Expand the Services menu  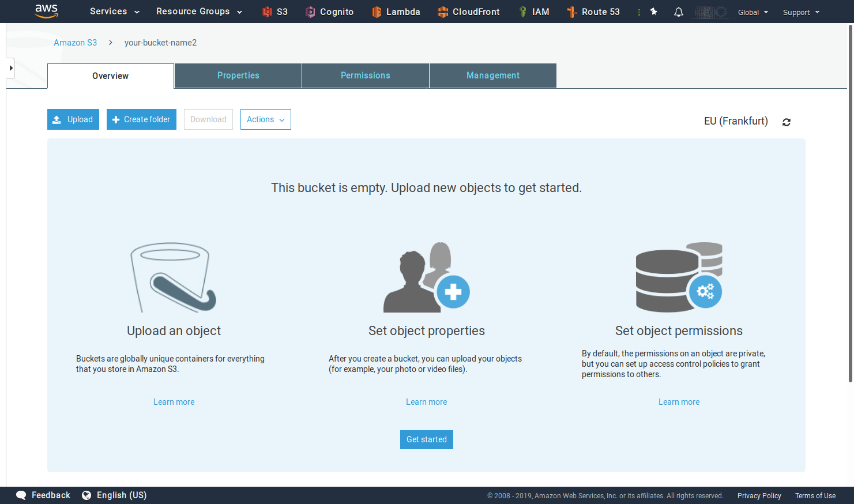[114, 12]
